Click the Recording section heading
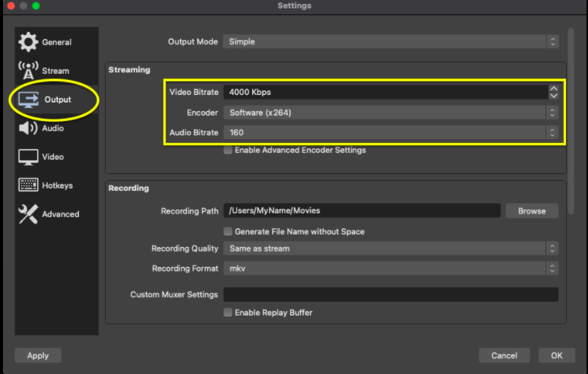 coord(128,188)
